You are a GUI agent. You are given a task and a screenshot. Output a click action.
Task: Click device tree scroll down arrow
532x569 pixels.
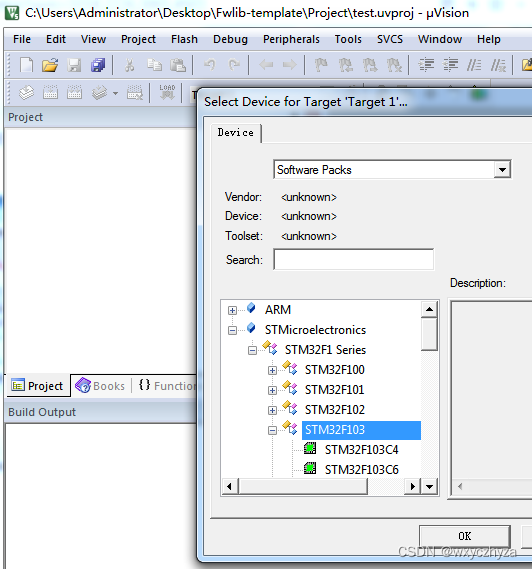tap(429, 487)
